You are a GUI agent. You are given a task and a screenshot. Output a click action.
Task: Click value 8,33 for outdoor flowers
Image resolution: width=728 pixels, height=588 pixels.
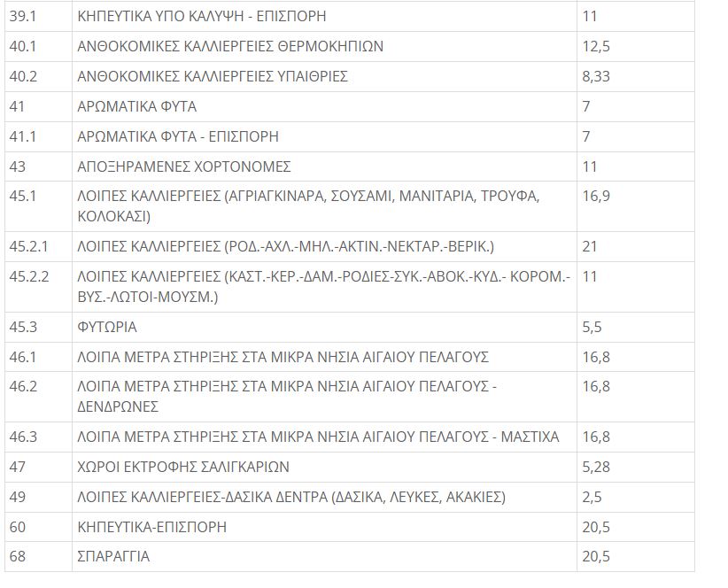tap(598, 76)
